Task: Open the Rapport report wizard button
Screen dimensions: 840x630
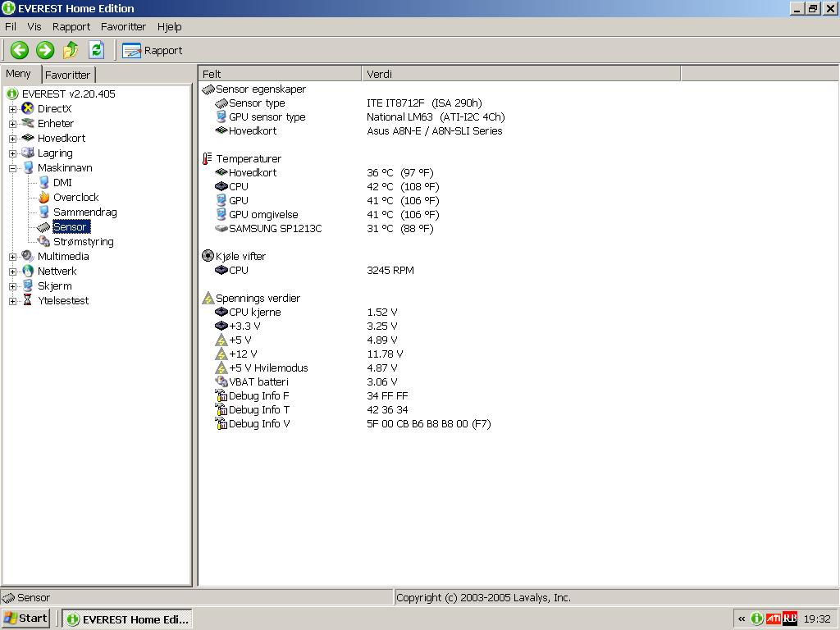Action: [153, 50]
